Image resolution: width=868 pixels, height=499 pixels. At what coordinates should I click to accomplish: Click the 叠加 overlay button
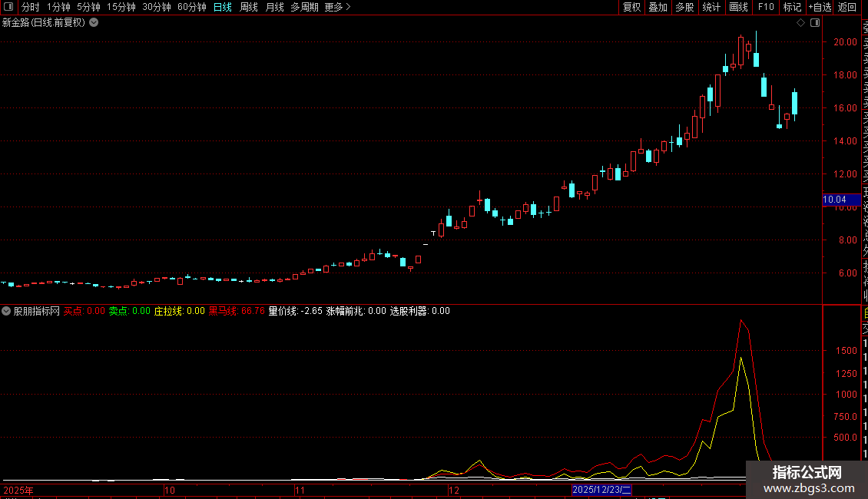pos(658,7)
